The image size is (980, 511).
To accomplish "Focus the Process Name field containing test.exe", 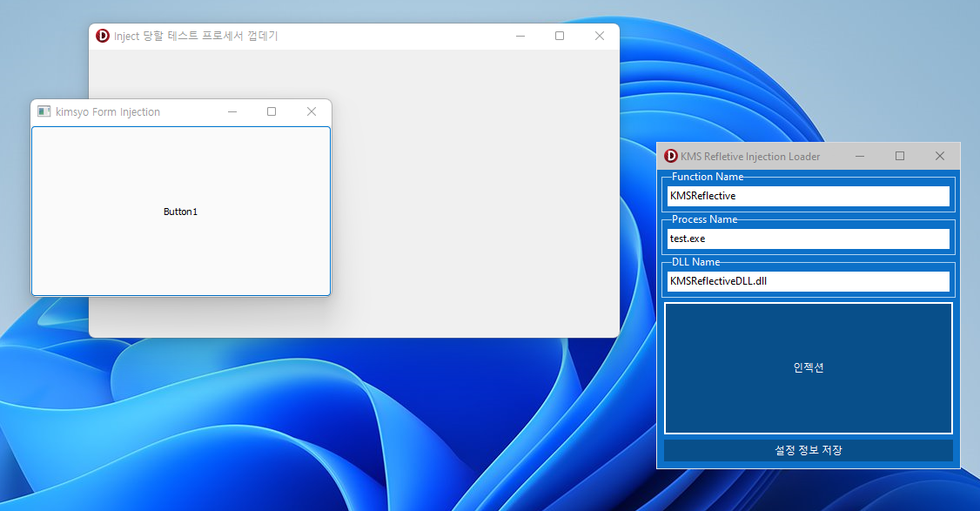I will 809,239.
